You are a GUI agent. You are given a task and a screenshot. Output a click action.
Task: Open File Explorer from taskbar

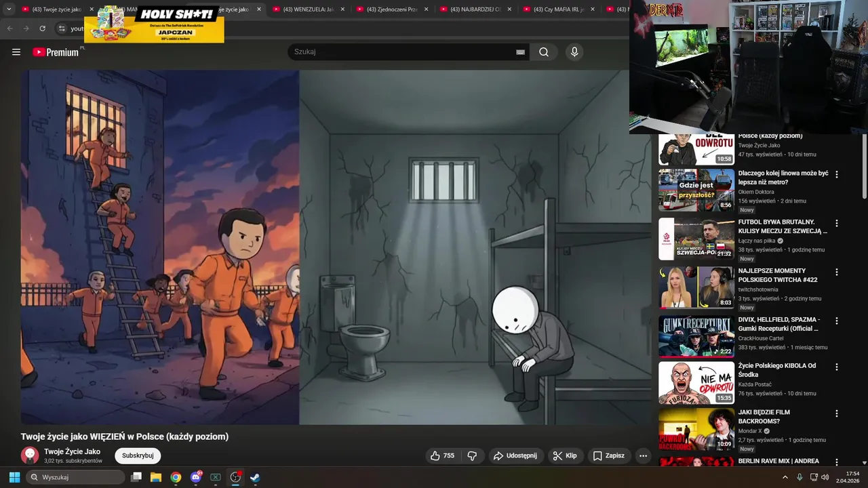(156, 477)
